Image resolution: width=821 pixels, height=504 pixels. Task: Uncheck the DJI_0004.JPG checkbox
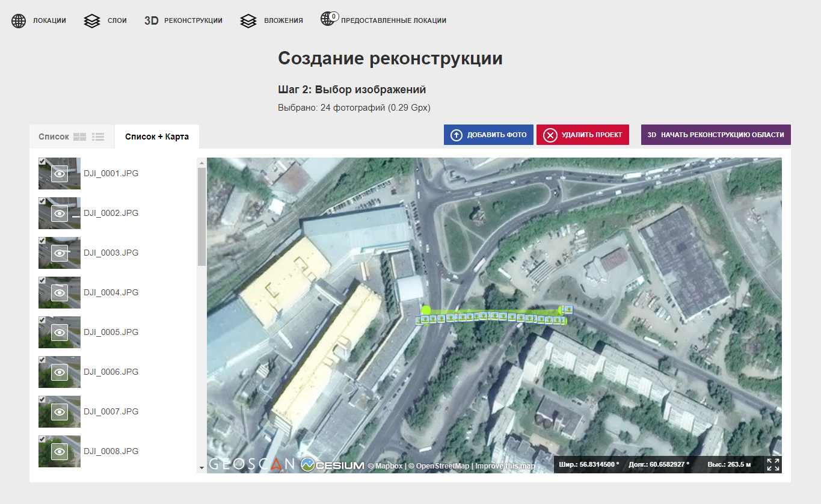pos(42,280)
